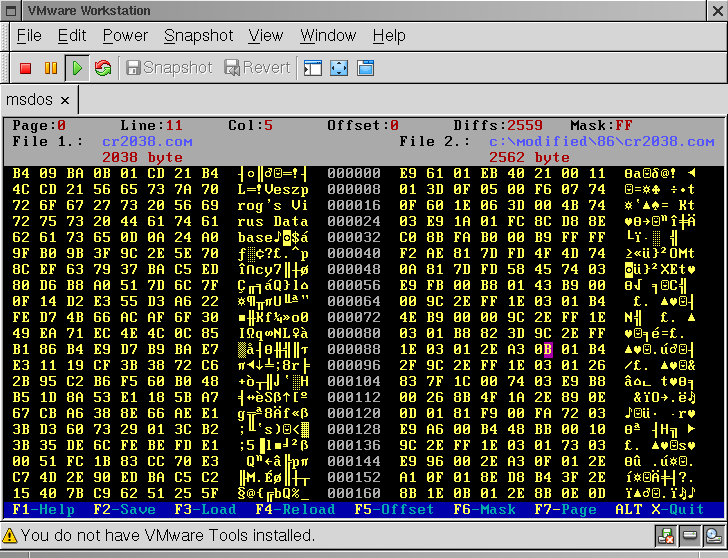Viewport: 728px width, 558px height.
Task: Power on the VM with green play icon
Action: (77, 68)
